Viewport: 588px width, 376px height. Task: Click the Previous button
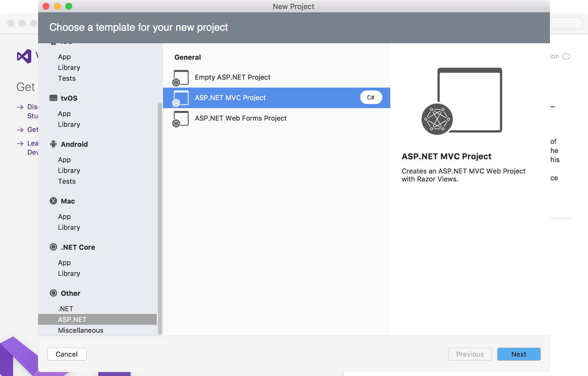[x=470, y=354]
